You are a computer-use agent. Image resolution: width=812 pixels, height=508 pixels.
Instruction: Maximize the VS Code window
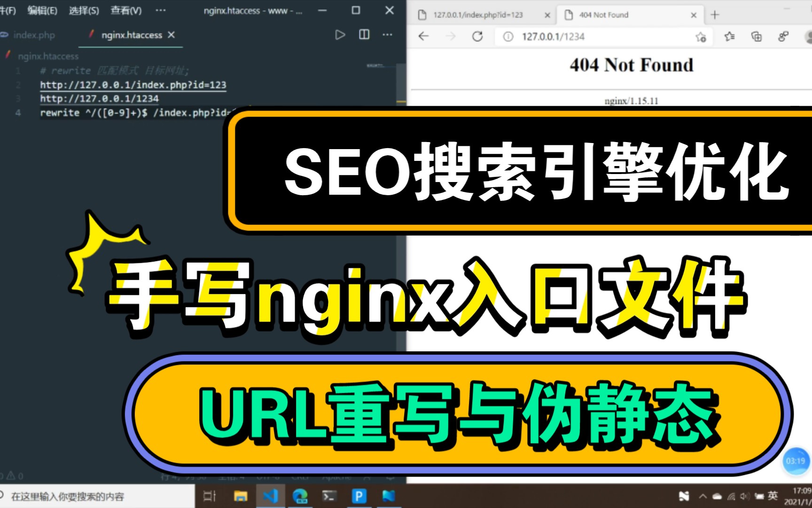coord(356,10)
